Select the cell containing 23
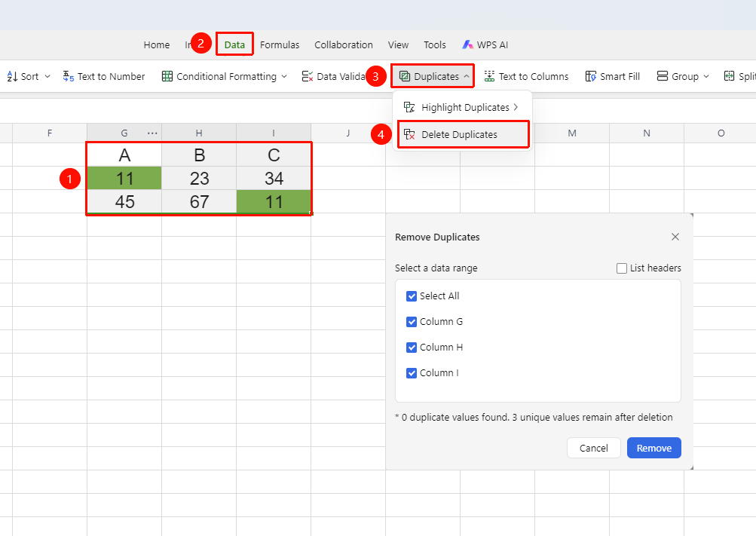Viewport: 756px width, 536px height. [199, 179]
